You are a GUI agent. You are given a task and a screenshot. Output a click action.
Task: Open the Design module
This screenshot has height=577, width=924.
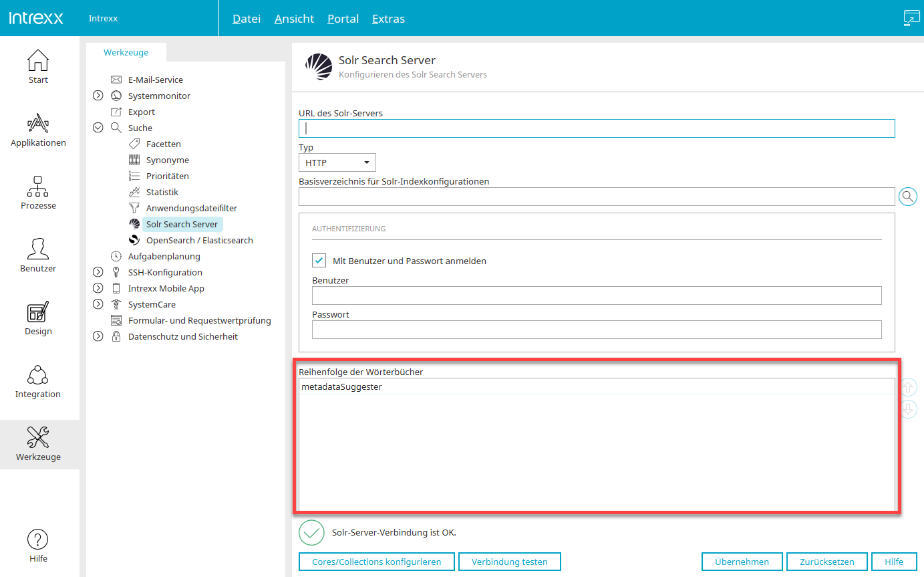38,318
